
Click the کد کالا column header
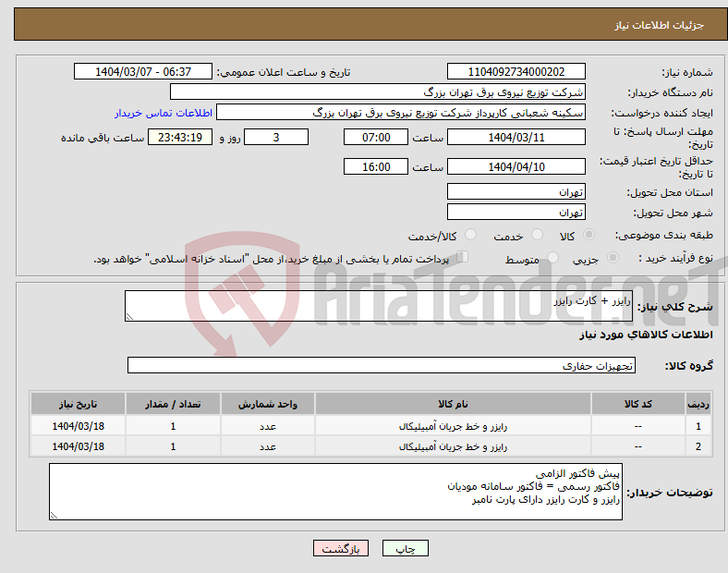pyautogui.click(x=638, y=404)
